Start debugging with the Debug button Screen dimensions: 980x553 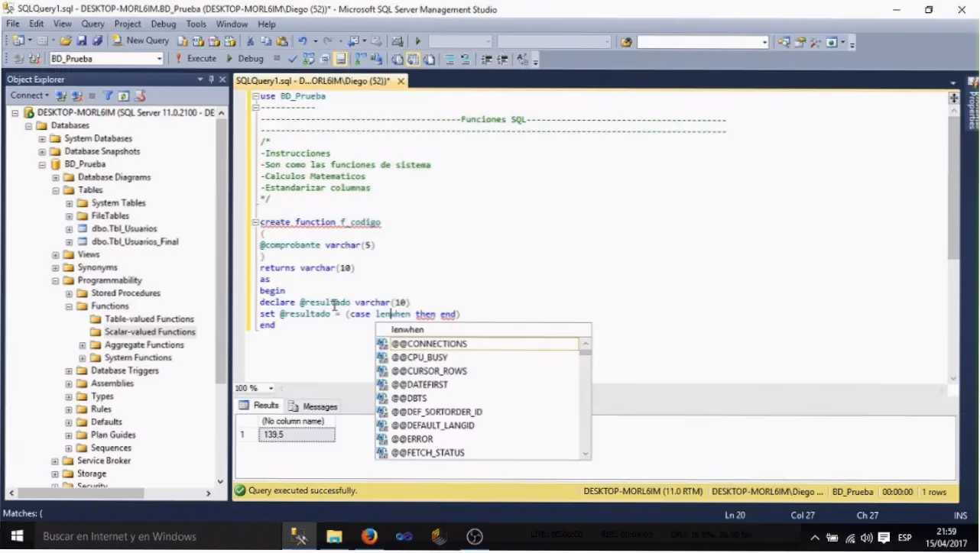coord(244,59)
